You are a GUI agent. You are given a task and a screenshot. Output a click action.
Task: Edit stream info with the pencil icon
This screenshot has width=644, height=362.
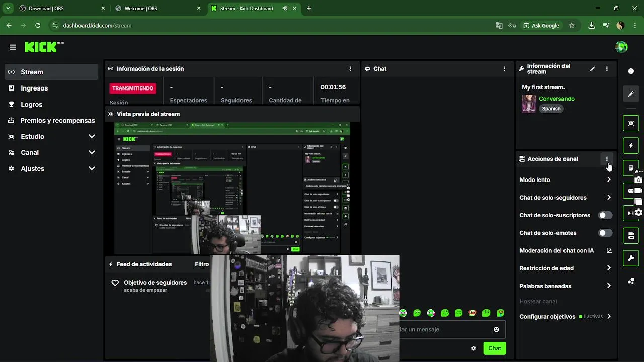point(592,69)
